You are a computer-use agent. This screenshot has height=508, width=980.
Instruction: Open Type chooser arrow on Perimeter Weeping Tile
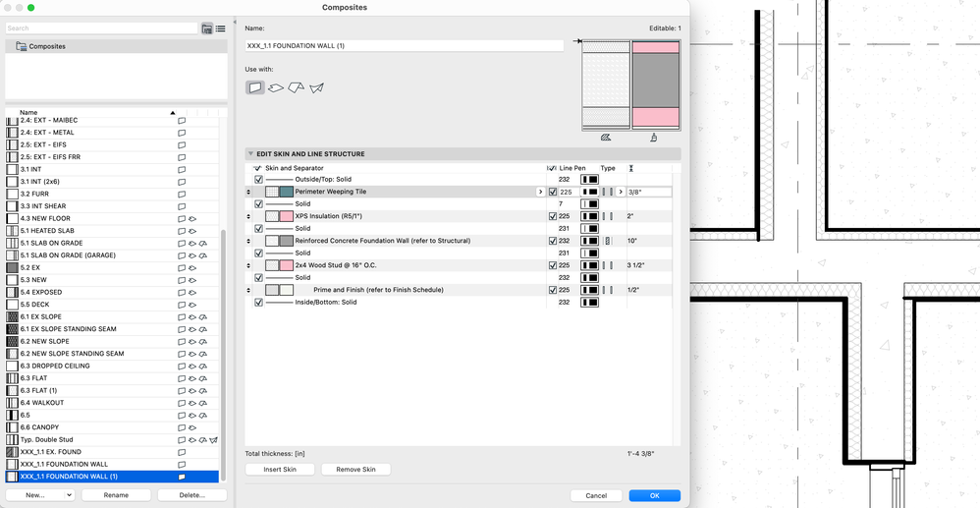621,192
